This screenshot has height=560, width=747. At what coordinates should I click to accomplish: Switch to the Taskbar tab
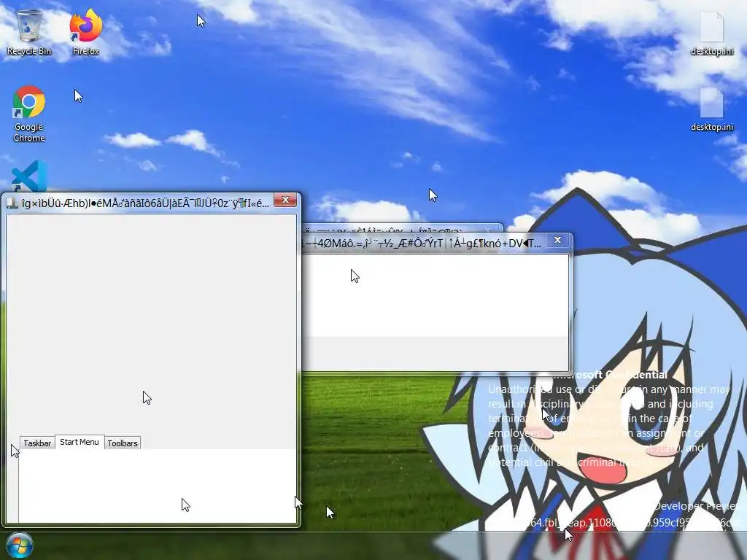[x=37, y=443]
